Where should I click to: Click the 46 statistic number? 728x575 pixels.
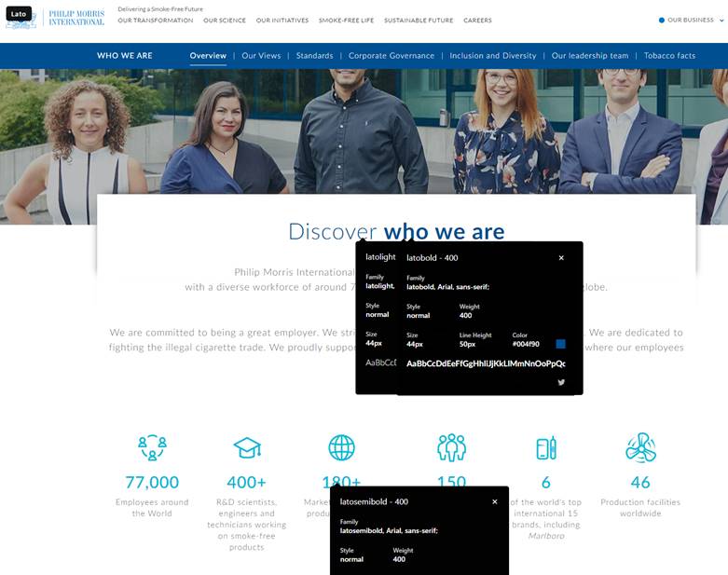[640, 482]
